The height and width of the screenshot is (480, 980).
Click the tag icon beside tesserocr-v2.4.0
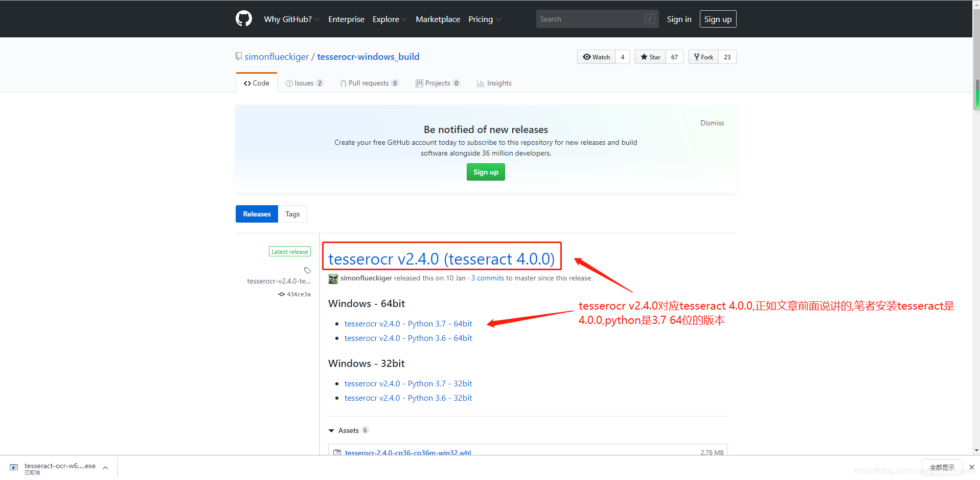click(307, 270)
